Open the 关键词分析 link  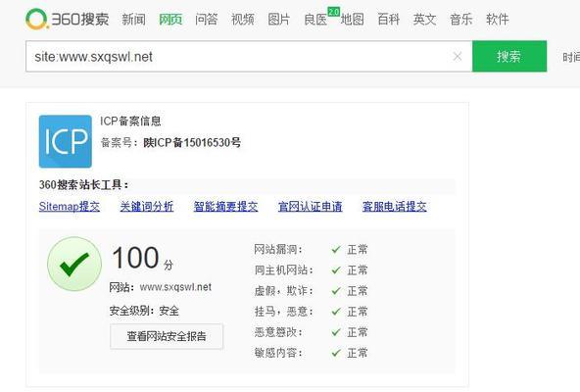[147, 207]
